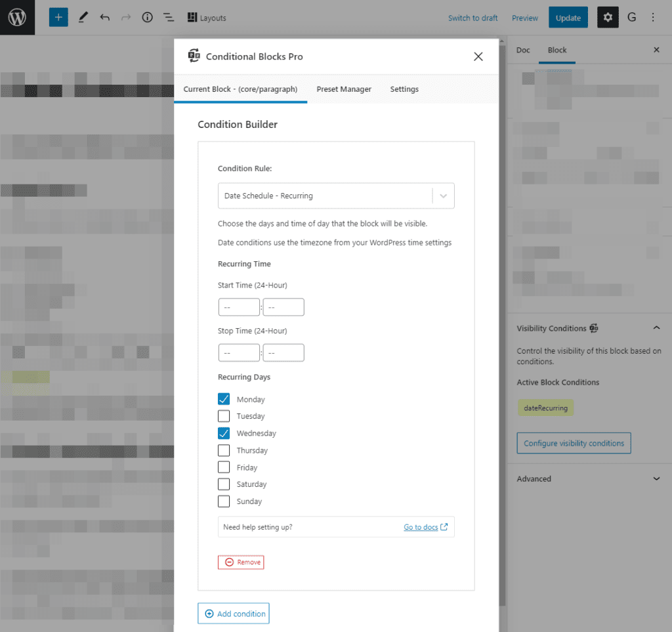Switch to the Doc sidebar tab
The width and height of the screenshot is (672, 632).
(x=523, y=50)
